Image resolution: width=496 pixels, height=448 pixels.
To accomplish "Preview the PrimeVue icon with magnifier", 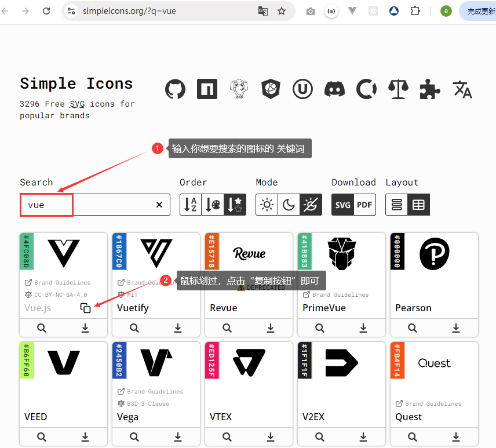I will pyautogui.click(x=319, y=328).
